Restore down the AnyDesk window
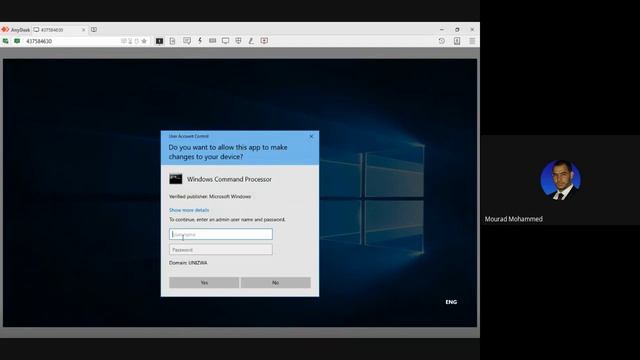 [457, 30]
